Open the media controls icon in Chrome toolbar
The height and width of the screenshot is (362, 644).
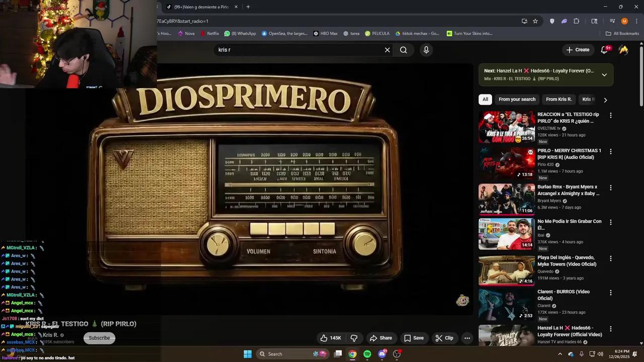612,21
